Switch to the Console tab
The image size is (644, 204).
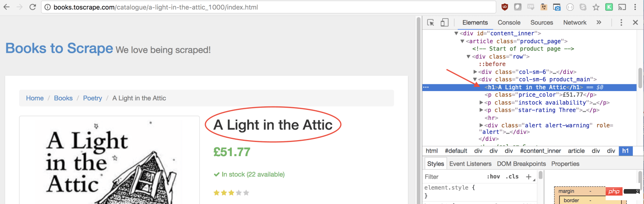click(x=509, y=23)
